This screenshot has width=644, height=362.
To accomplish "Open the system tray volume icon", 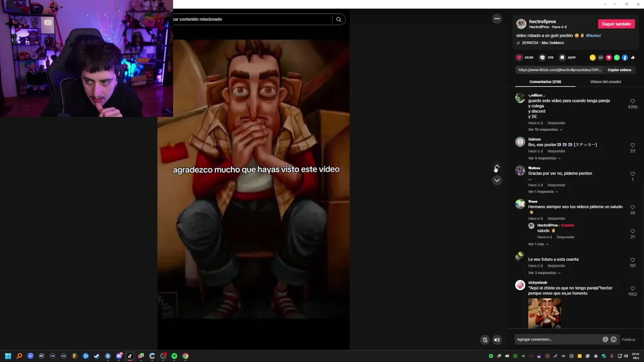I will coord(626,356).
